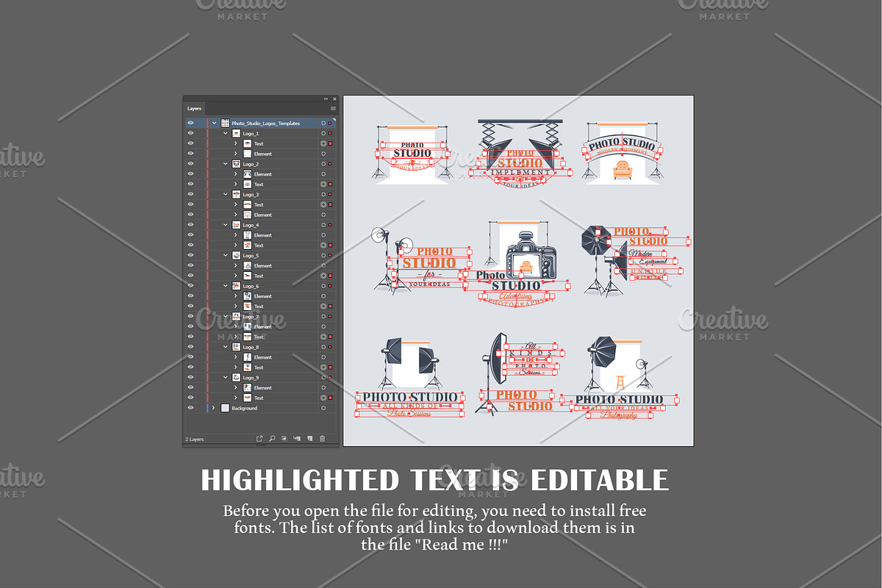Click the Locate Object magnifier icon

pos(272,439)
